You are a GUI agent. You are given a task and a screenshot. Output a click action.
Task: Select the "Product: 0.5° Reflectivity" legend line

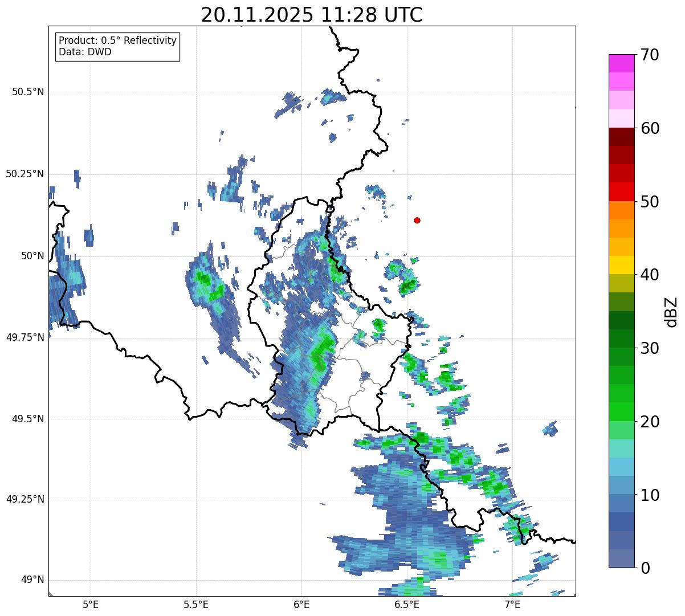click(117, 41)
